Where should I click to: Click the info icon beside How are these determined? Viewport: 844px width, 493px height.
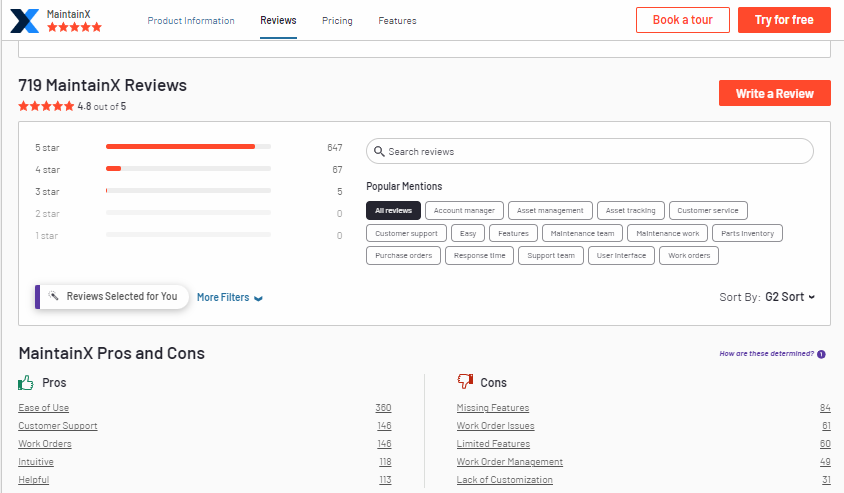[x=821, y=354]
